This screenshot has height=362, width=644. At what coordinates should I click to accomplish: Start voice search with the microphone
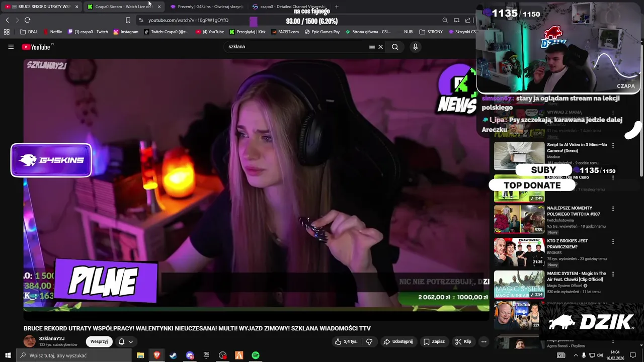pyautogui.click(x=415, y=47)
